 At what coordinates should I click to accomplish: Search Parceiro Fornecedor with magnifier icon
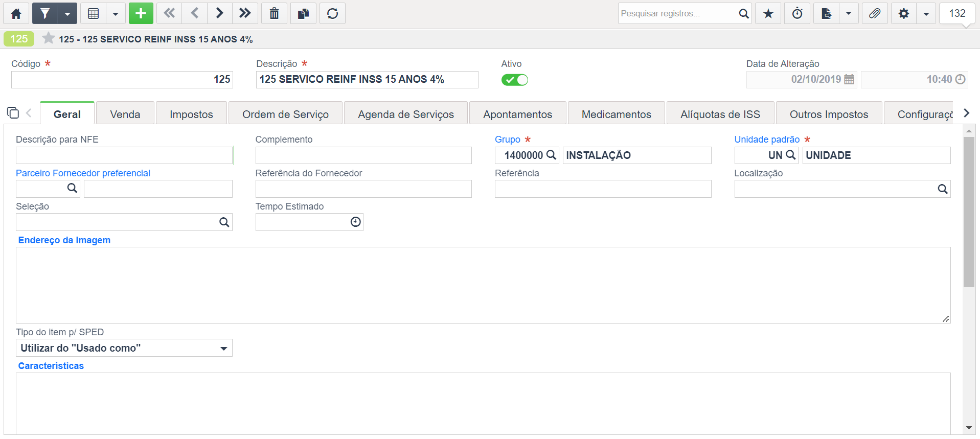coord(72,189)
